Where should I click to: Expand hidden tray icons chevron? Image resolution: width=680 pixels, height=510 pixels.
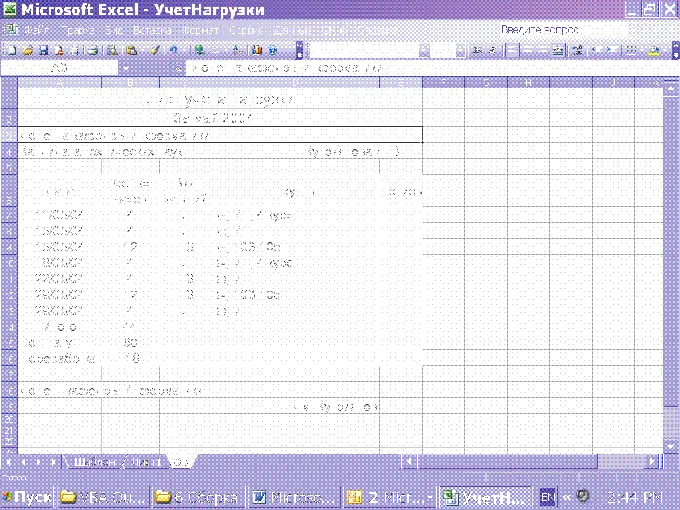coord(566,497)
